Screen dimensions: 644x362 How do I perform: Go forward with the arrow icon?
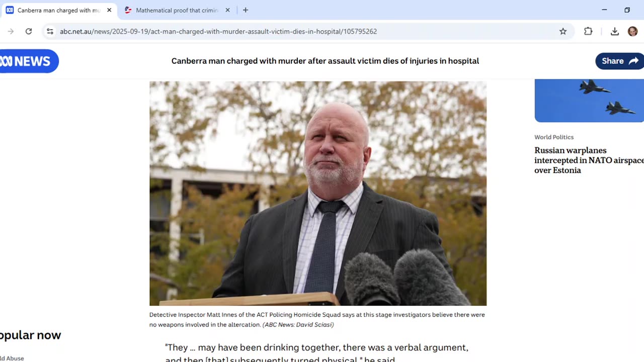tap(11, 31)
